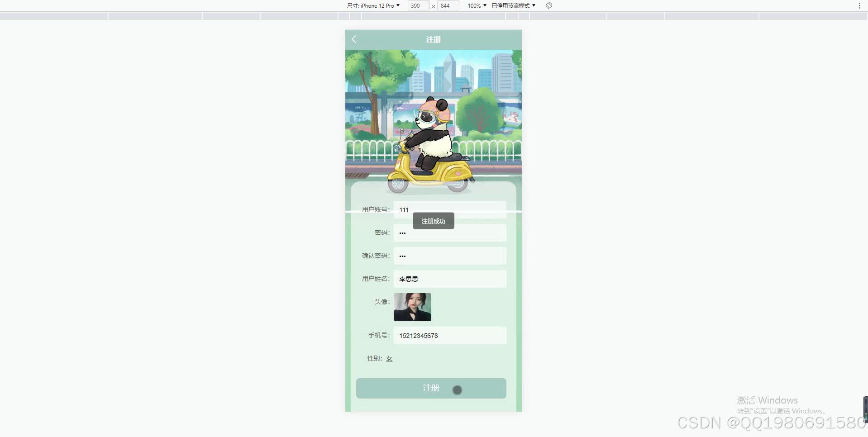Click the 手机号 label
The height and width of the screenshot is (437, 868).
click(x=379, y=335)
